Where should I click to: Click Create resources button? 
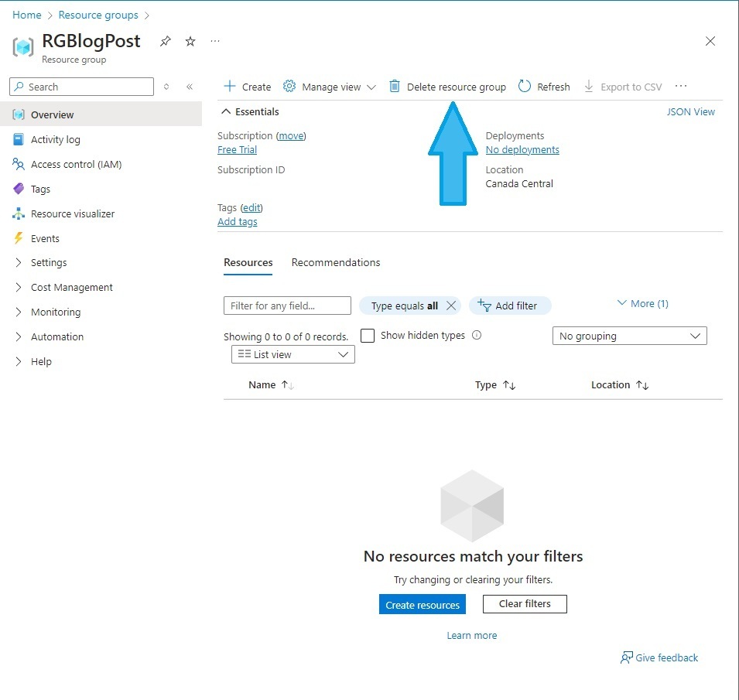(x=423, y=604)
